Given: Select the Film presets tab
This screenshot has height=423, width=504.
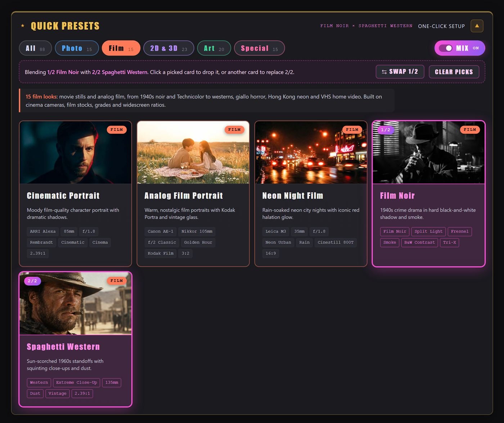Looking at the screenshot, I should [x=121, y=48].
